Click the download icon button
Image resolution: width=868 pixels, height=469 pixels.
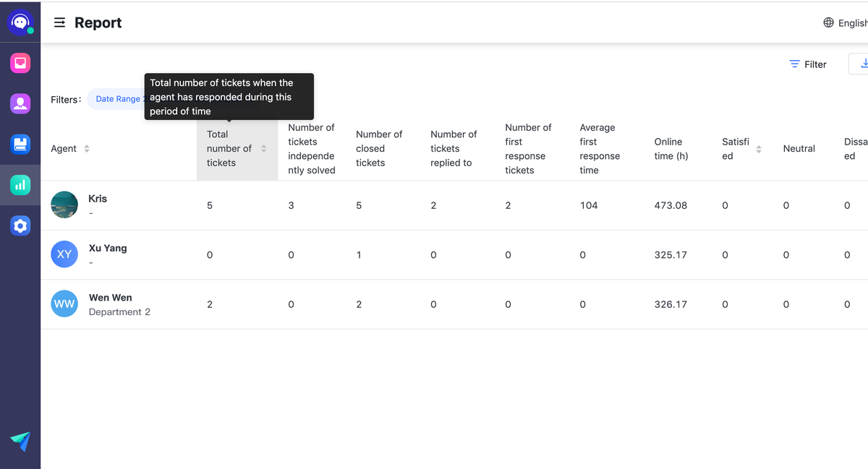[x=861, y=64]
